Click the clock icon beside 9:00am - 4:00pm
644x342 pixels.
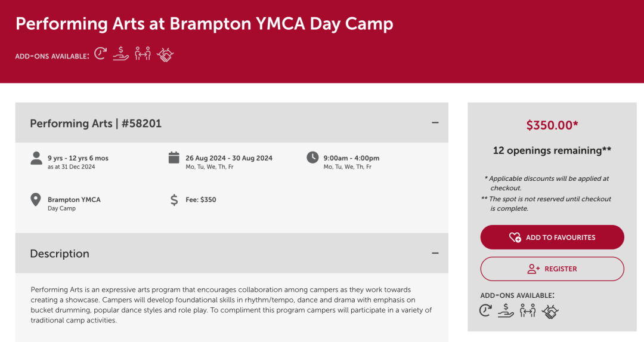tap(312, 158)
